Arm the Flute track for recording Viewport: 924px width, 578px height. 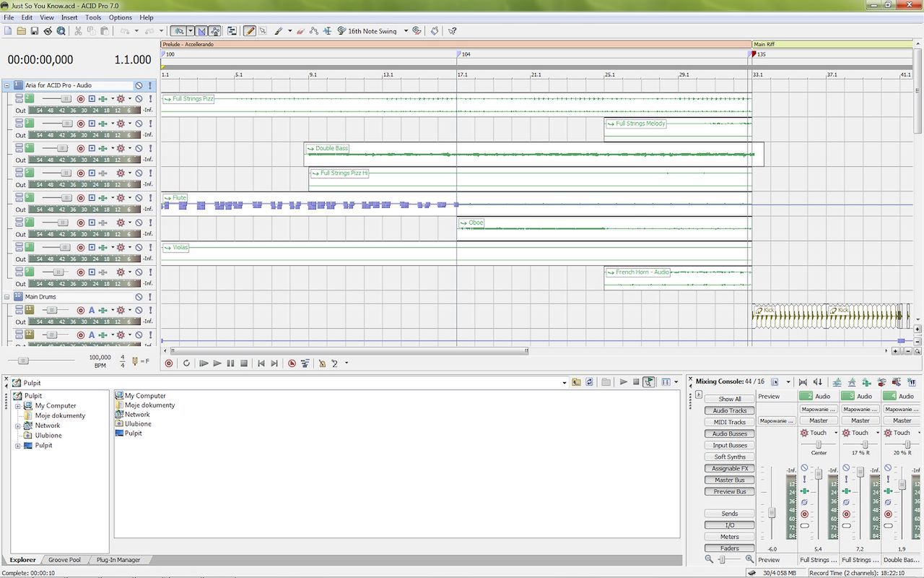(81, 198)
